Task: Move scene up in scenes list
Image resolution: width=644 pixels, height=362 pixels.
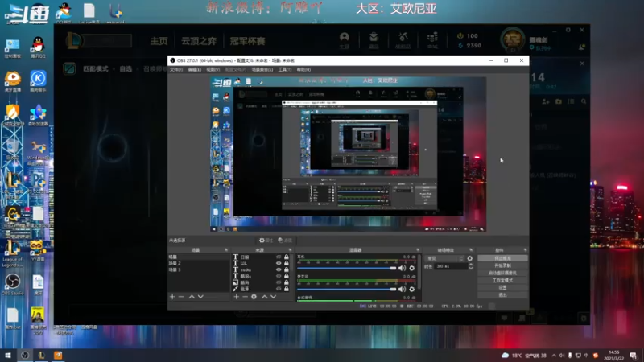Action: (x=192, y=297)
